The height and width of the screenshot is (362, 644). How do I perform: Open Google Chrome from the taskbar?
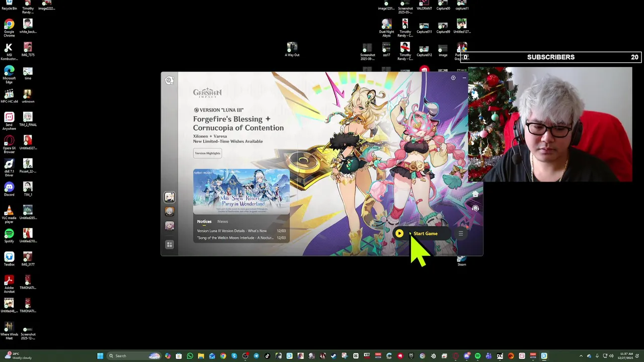(x=223, y=356)
